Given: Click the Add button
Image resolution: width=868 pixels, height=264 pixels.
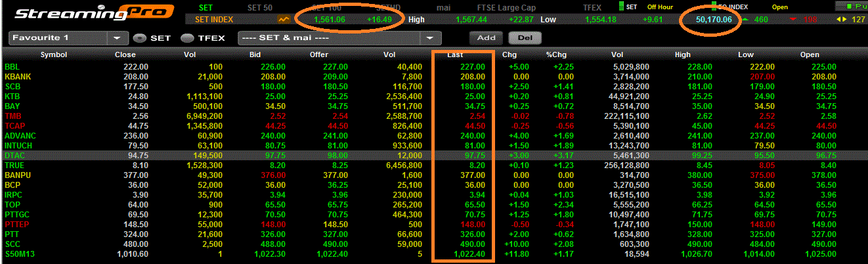Looking at the screenshot, I should [486, 38].
